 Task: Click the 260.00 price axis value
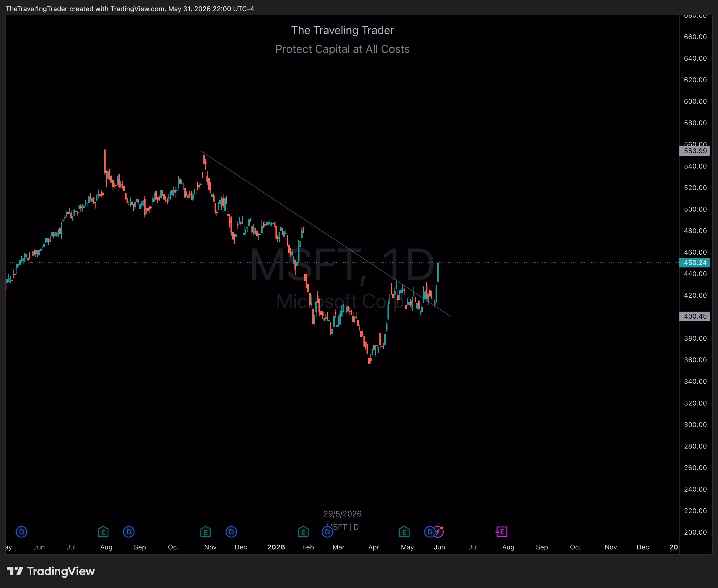point(695,468)
